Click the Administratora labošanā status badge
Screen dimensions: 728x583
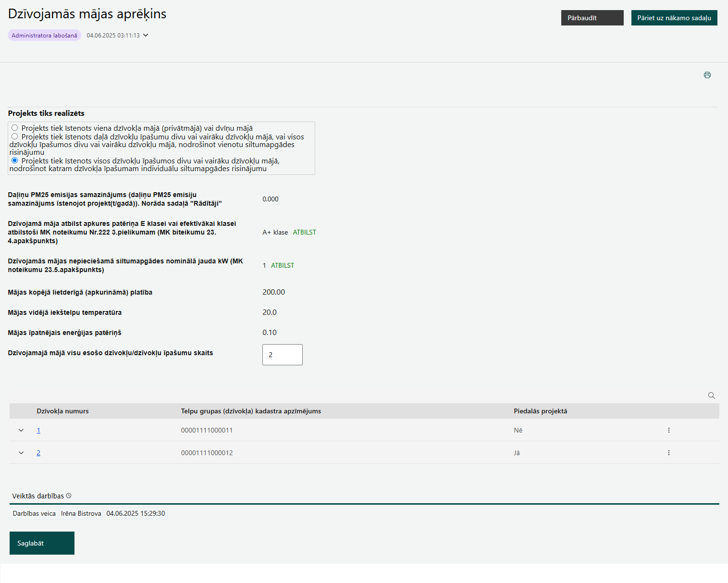pos(44,35)
